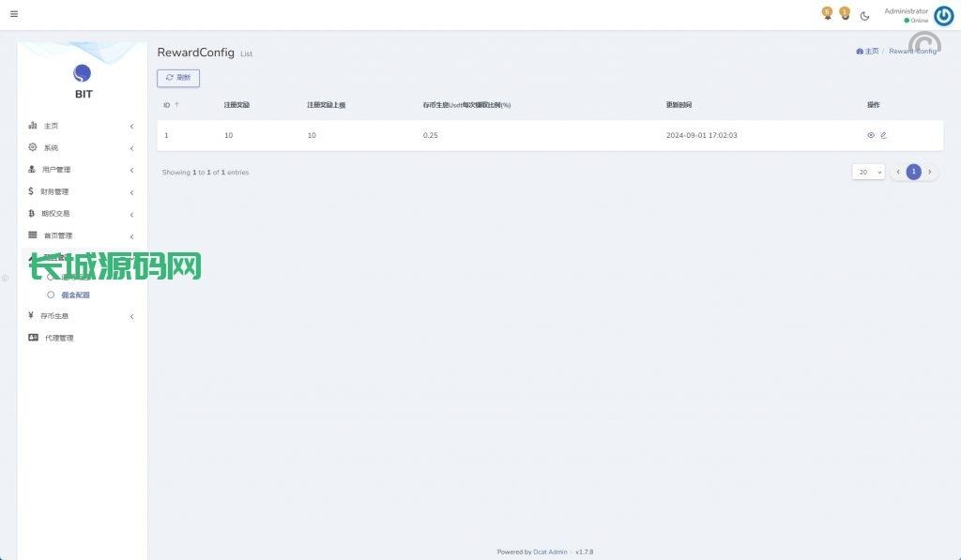The width and height of the screenshot is (961, 560).
Task: Open the 主页 sidebar menu item
Action: click(82, 126)
